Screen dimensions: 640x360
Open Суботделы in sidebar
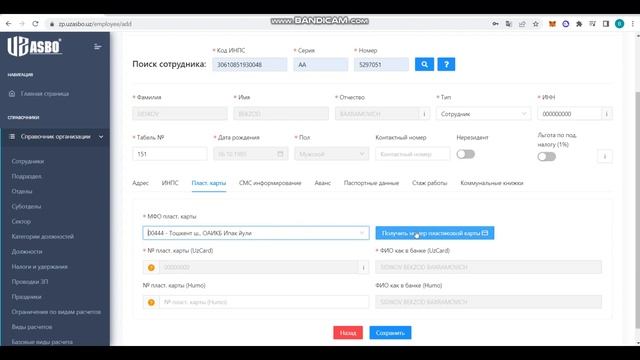26,206
